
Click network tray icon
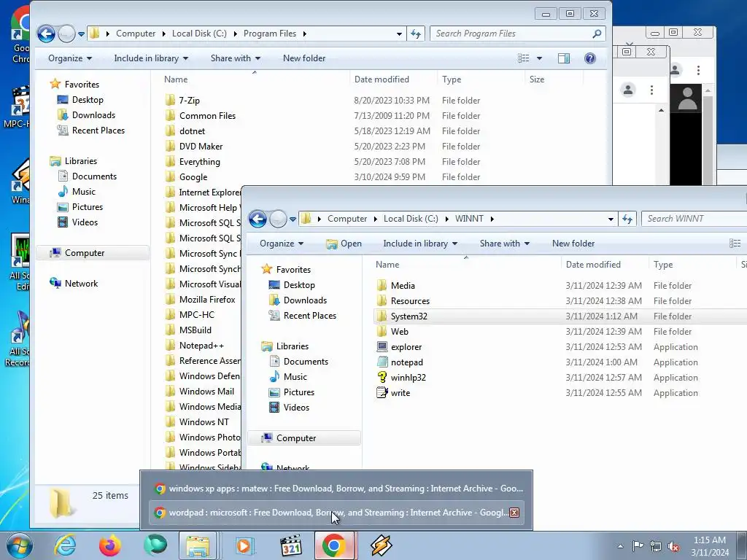tap(656, 546)
